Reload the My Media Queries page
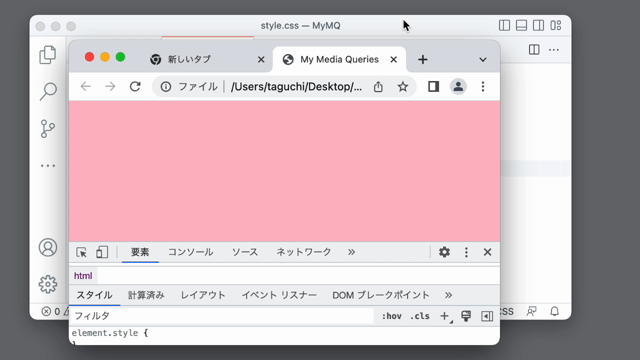640x360 pixels. 135,87
